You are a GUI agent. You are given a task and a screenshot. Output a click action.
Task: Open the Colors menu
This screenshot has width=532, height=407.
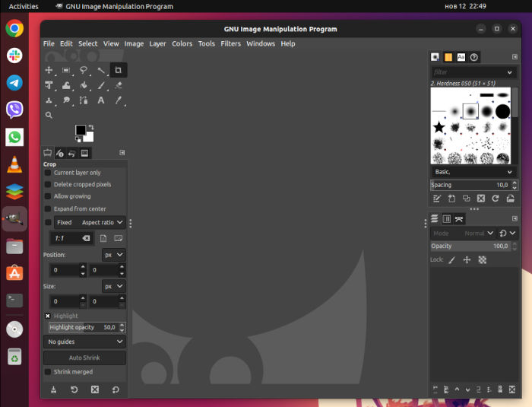(x=182, y=43)
